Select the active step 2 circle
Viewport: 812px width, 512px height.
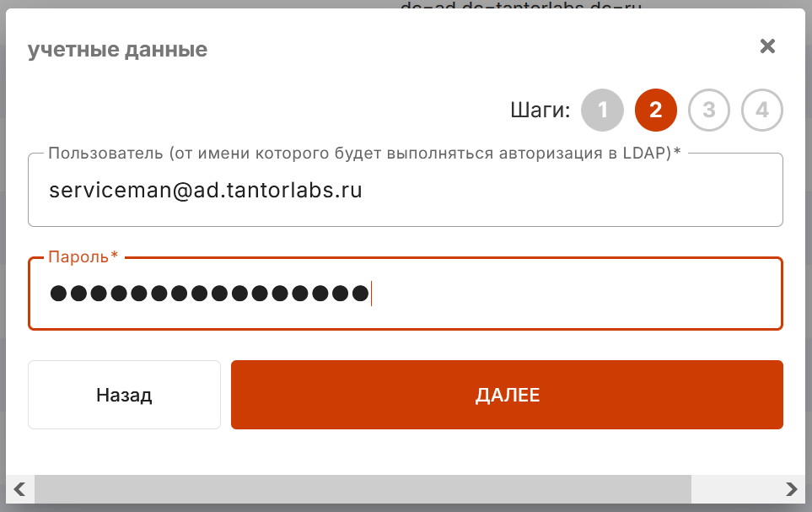(x=656, y=110)
